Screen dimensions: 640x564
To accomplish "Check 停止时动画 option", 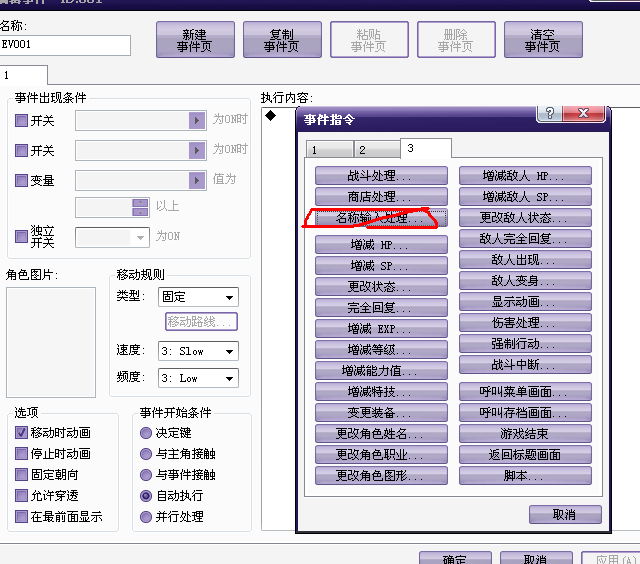I will coord(21,453).
